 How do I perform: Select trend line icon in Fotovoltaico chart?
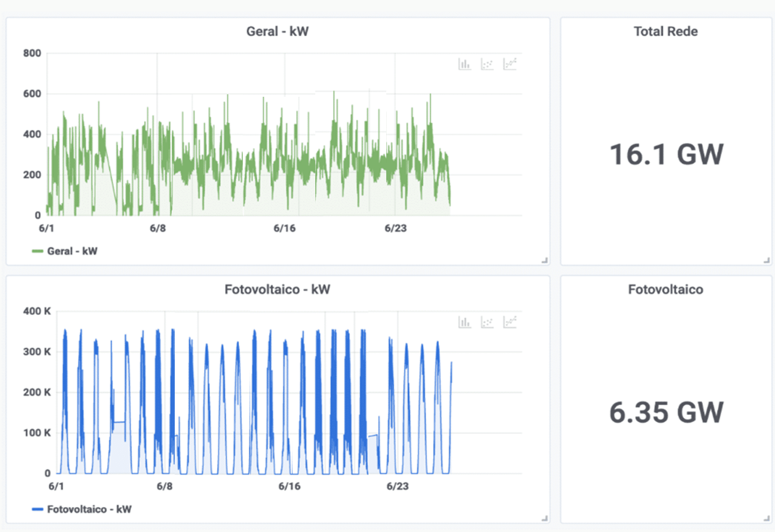point(510,322)
